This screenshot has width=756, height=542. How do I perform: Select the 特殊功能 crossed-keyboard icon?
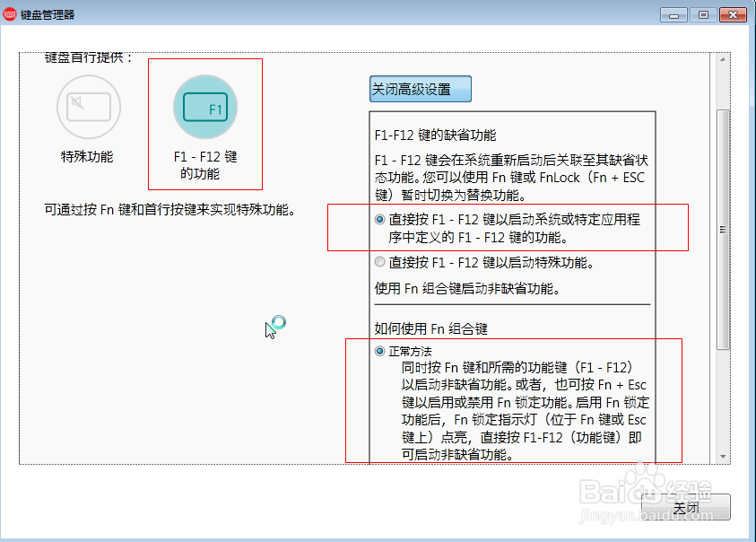click(89, 107)
